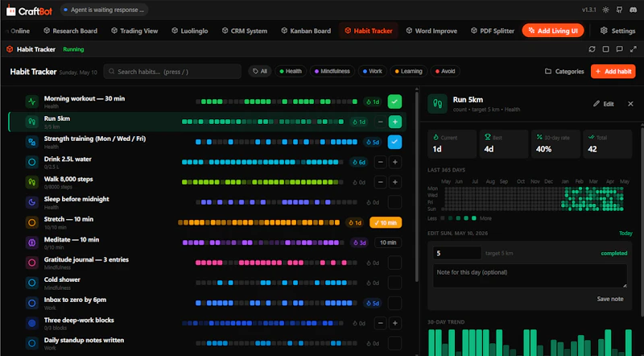Click the Note for this day textbox
The width and height of the screenshot is (644, 356).
tap(530, 275)
